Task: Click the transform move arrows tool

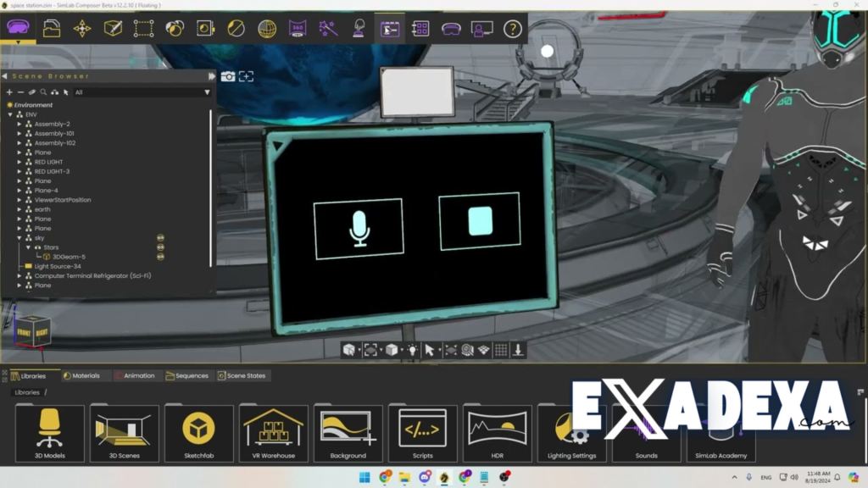Action: pyautogui.click(x=82, y=29)
